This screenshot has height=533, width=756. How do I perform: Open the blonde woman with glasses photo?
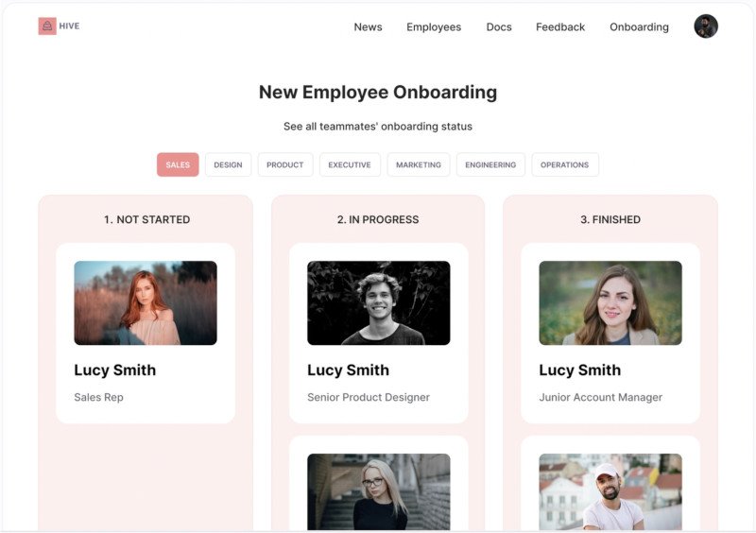(379, 491)
